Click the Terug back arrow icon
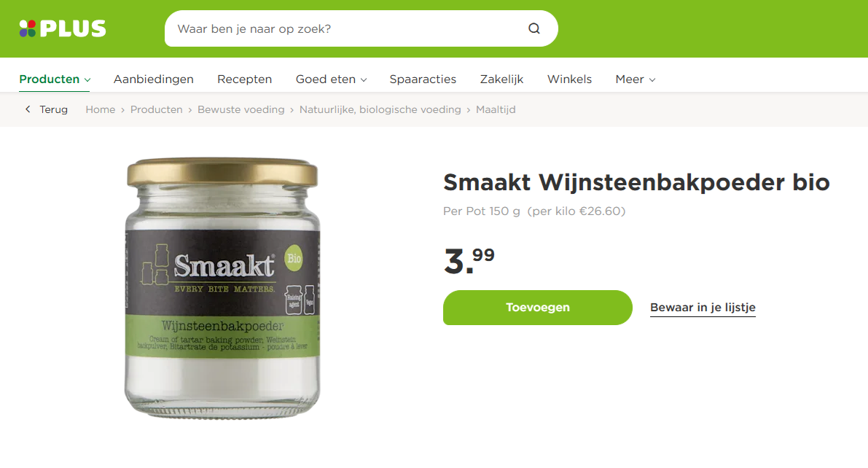868x468 pixels. point(28,109)
